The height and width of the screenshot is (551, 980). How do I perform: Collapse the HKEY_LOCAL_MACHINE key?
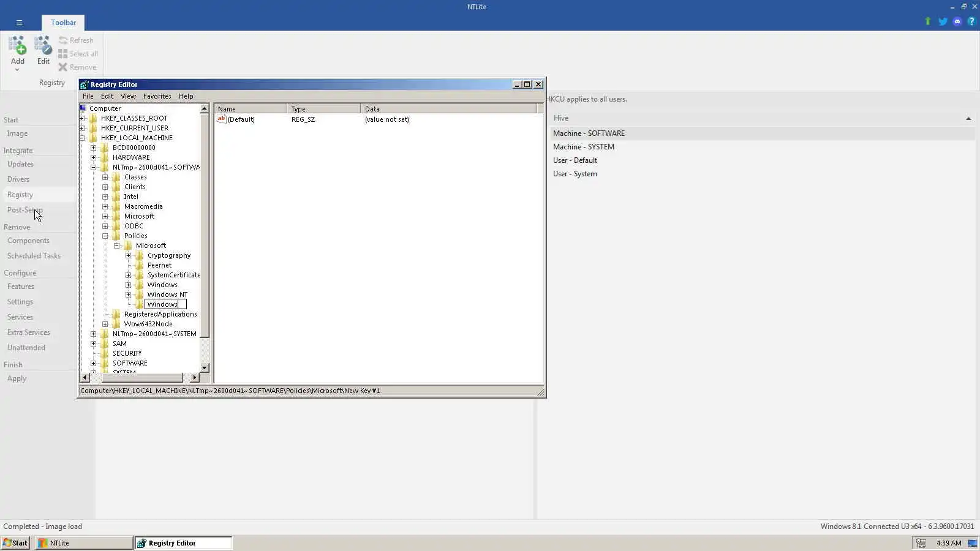[83, 138]
